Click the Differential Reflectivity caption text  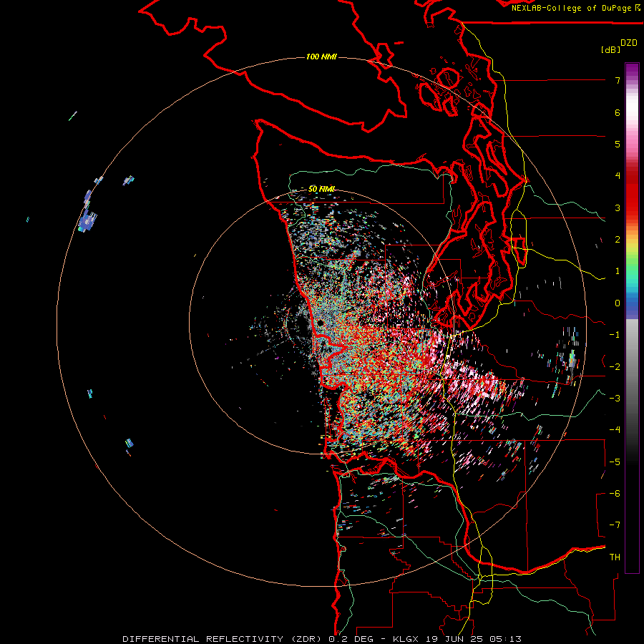[321, 639]
